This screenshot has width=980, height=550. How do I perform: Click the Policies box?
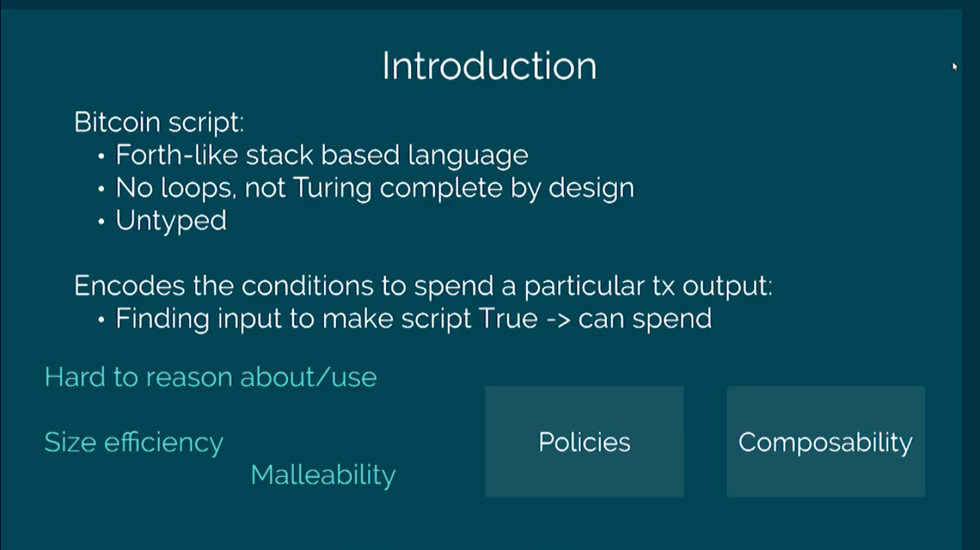(584, 442)
